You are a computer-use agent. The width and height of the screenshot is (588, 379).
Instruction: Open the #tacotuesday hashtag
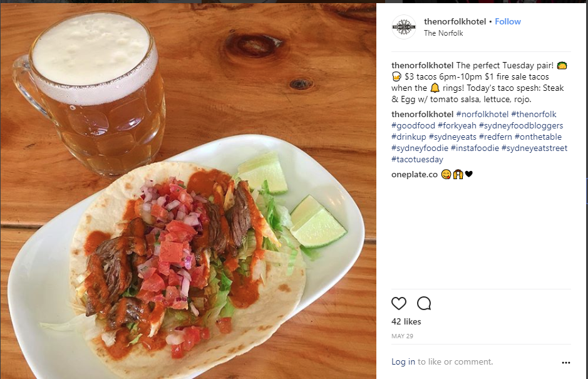click(x=417, y=160)
